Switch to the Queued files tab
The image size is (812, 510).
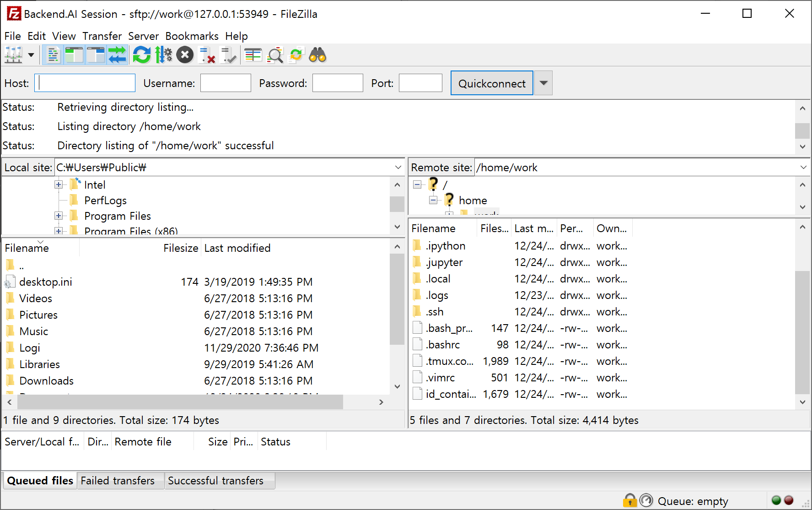pyautogui.click(x=40, y=481)
